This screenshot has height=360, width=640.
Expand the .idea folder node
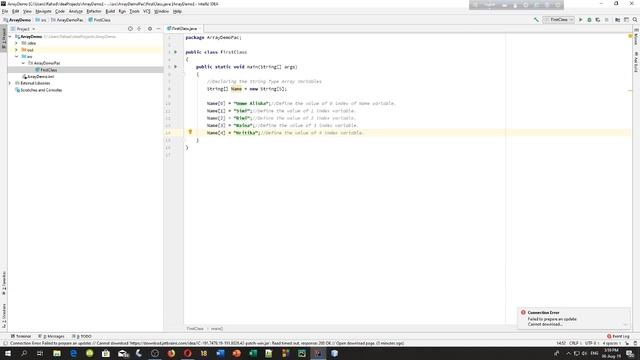17,43
